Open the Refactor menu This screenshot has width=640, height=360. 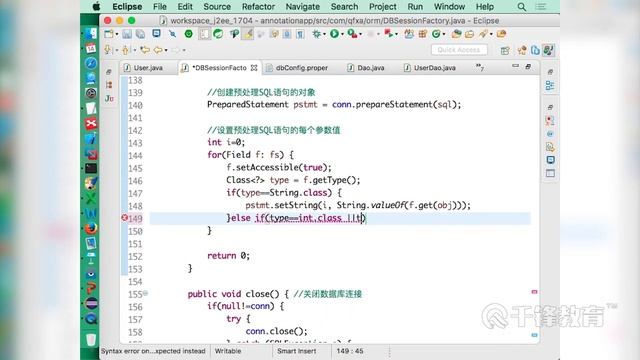(258, 7)
